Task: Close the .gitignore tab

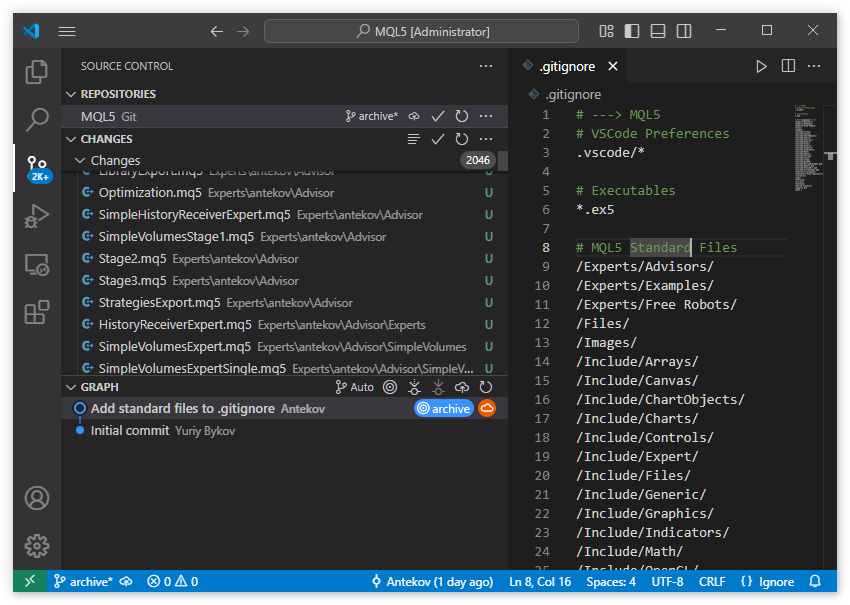Action: (x=613, y=66)
